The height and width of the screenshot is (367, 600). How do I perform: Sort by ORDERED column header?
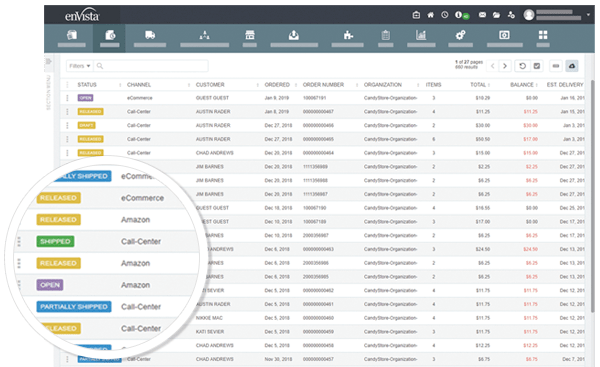click(277, 85)
